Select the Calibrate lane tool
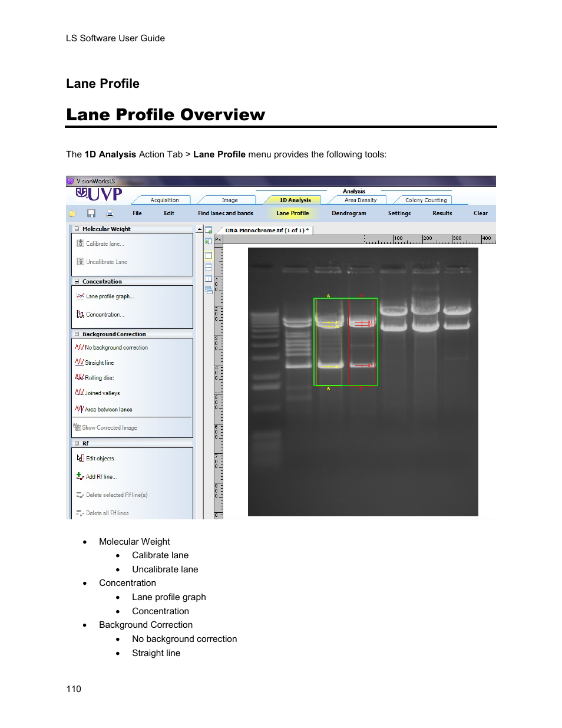This screenshot has height=728, width=562. tap(100, 243)
